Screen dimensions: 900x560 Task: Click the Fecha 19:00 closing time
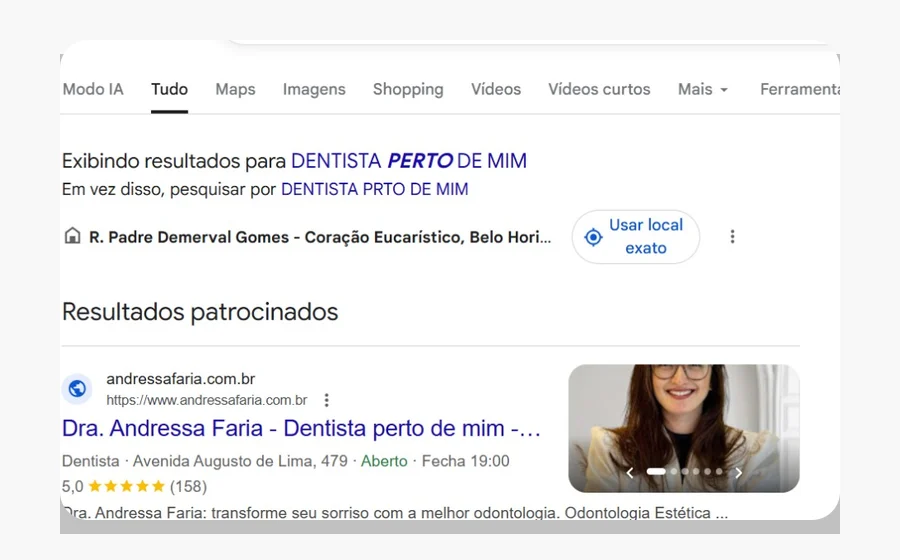(x=465, y=461)
